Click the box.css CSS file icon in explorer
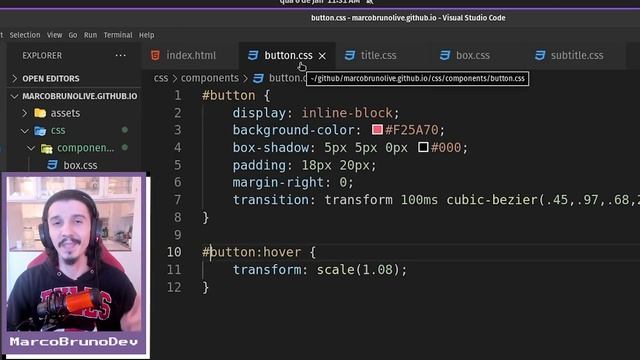The width and height of the screenshot is (640, 360). (x=52, y=165)
